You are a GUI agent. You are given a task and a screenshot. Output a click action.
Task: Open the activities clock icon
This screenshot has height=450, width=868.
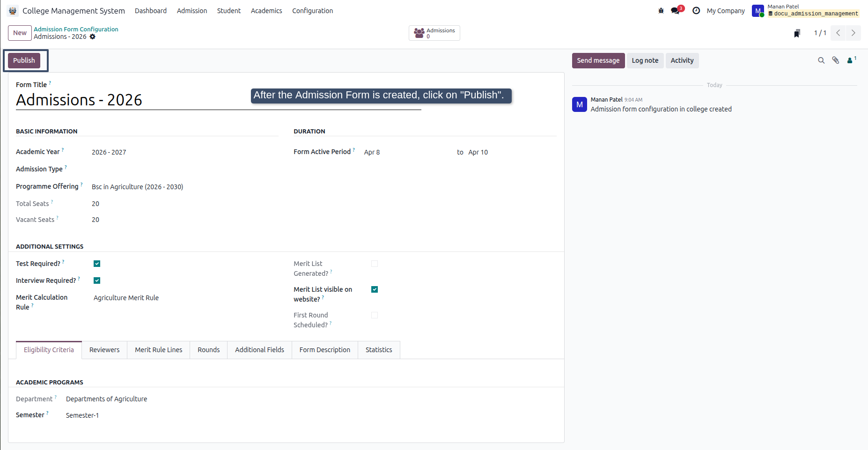tap(696, 11)
